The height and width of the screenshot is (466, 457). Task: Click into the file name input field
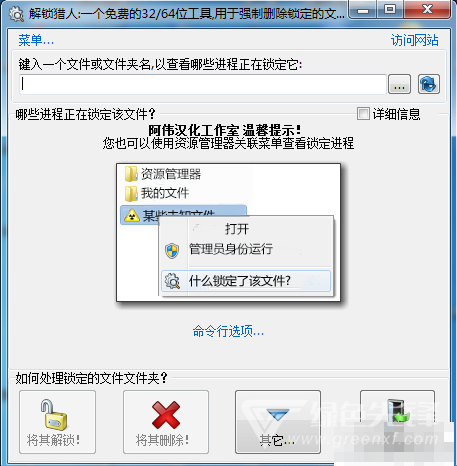tap(203, 84)
